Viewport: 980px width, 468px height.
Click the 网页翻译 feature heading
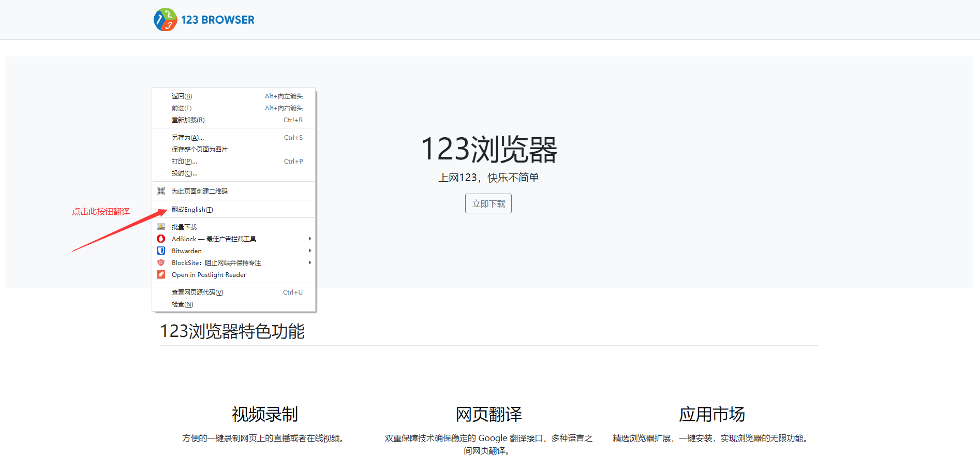pos(488,414)
